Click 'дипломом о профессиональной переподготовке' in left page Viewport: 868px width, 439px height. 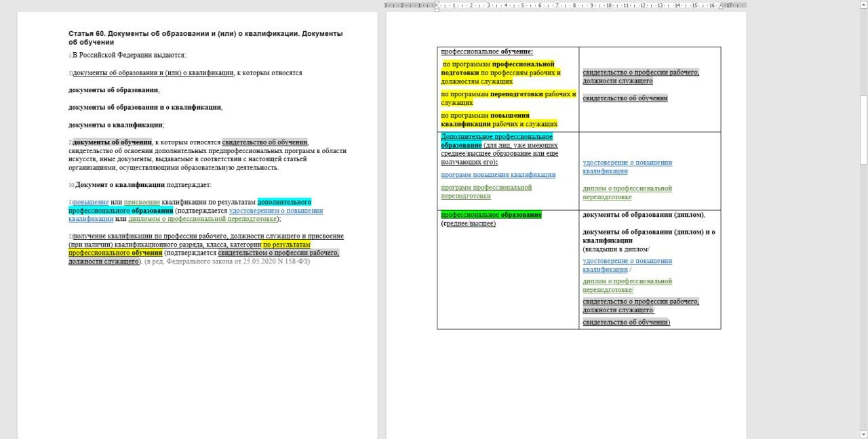[202, 219]
